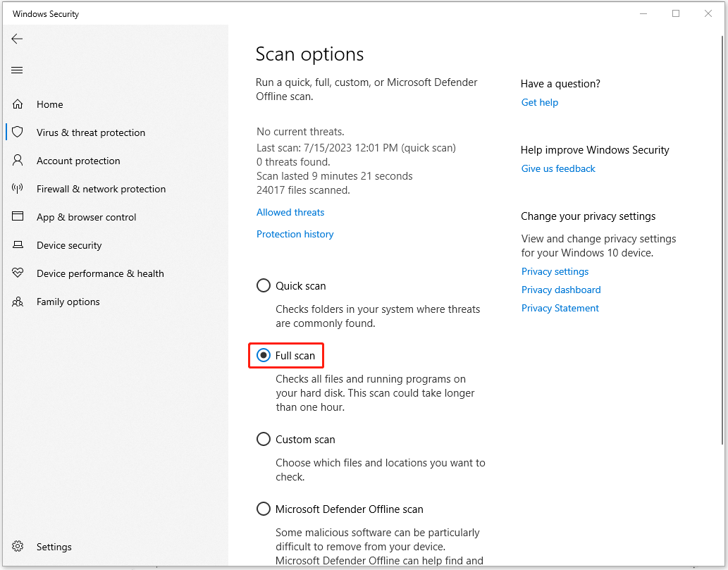Open the Allowed threats link
Image resolution: width=728 pixels, height=570 pixels.
point(290,212)
